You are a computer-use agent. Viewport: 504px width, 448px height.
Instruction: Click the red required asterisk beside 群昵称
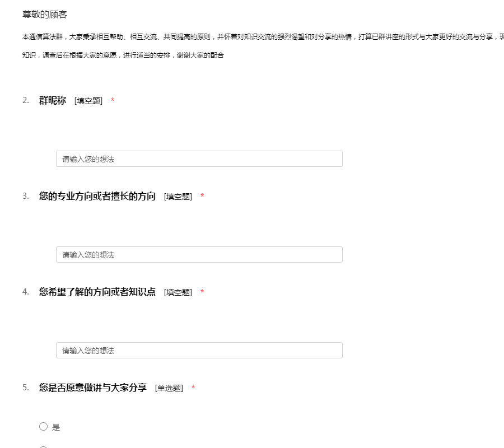(113, 101)
